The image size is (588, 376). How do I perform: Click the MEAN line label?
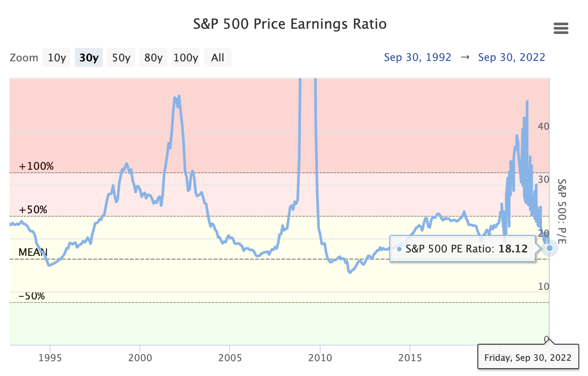[33, 252]
